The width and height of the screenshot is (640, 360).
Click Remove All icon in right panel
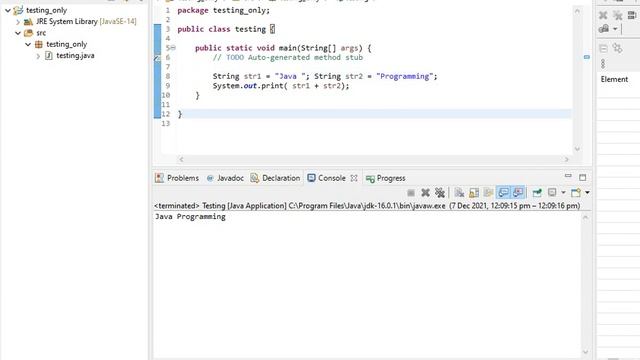point(618,16)
